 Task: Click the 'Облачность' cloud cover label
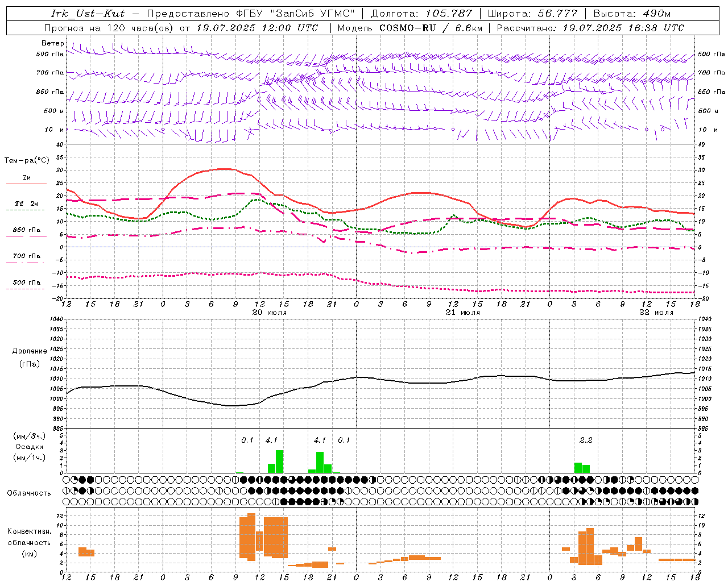[29, 493]
